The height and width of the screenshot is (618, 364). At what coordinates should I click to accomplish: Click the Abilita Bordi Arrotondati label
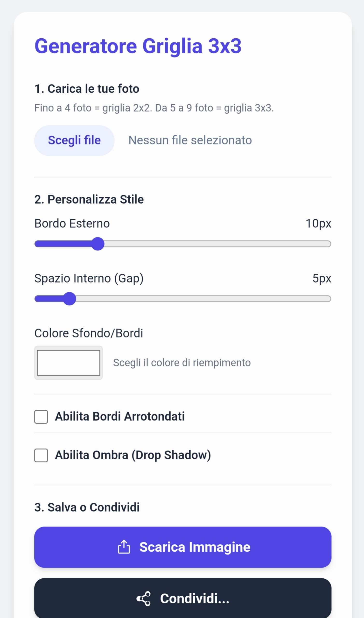tap(120, 416)
